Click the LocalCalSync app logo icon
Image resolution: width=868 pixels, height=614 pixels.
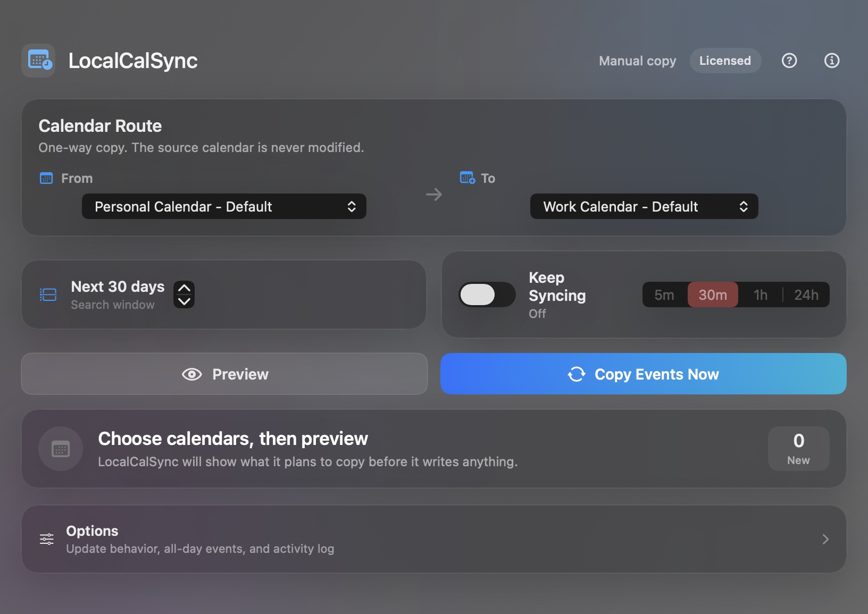(38, 61)
